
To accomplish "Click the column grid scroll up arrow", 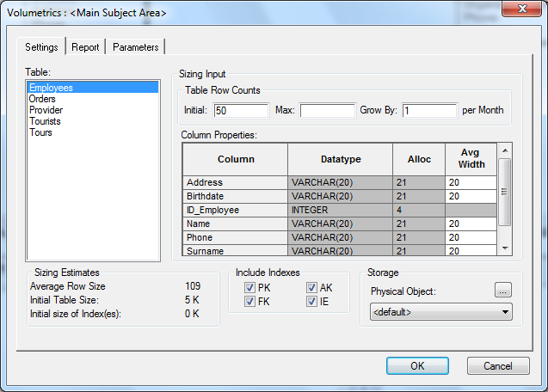I will 505,150.
